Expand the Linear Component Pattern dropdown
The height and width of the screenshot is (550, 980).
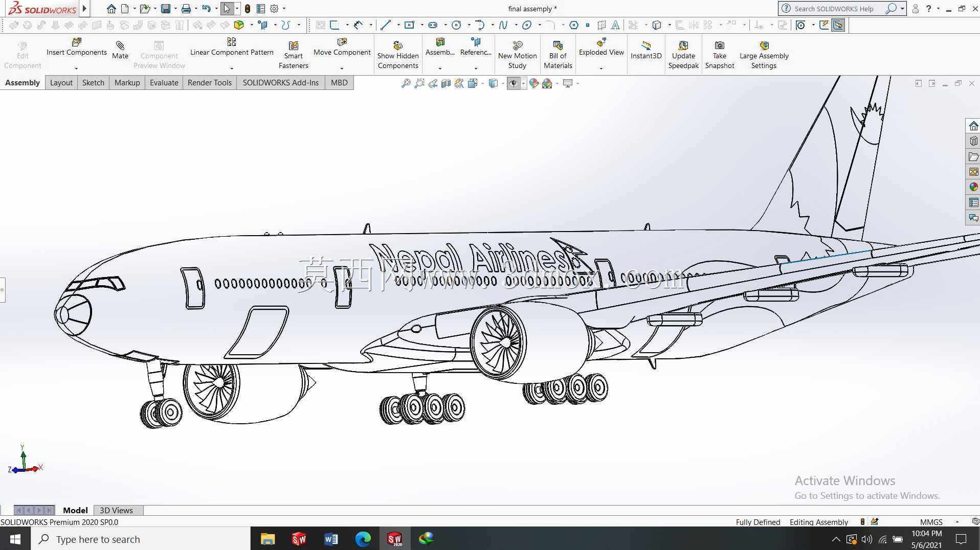(x=232, y=68)
